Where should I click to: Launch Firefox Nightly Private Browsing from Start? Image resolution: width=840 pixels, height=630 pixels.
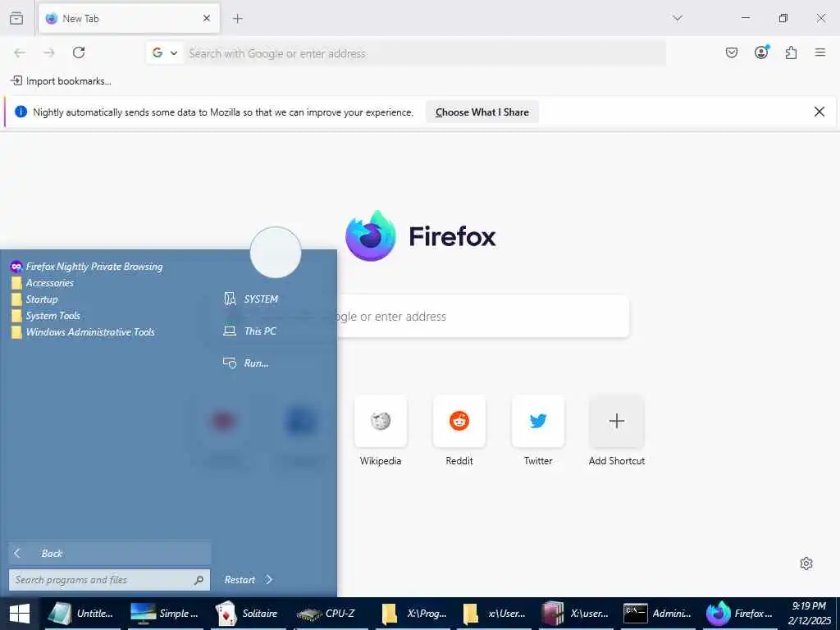[x=87, y=267]
